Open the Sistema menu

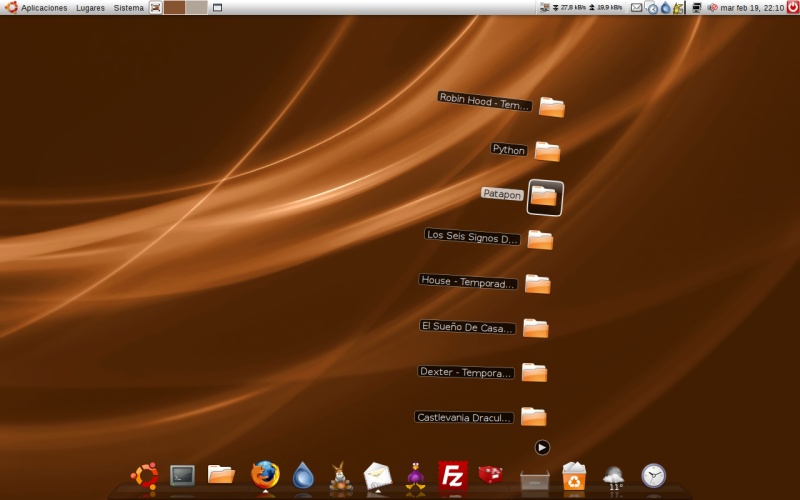click(x=128, y=7)
